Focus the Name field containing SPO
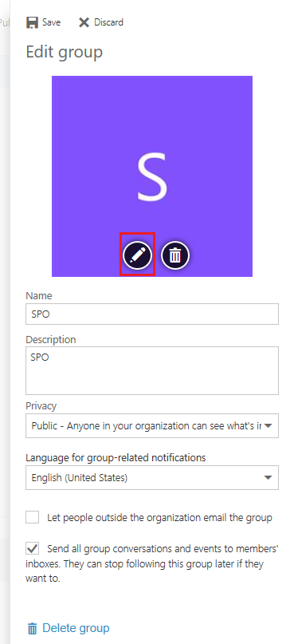The height and width of the screenshot is (644, 294). click(x=152, y=314)
